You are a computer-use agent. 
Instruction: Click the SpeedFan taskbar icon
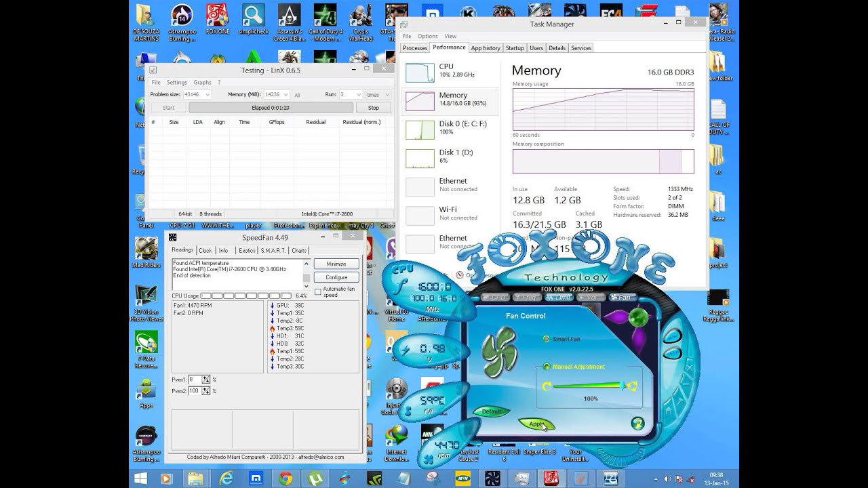point(492,479)
